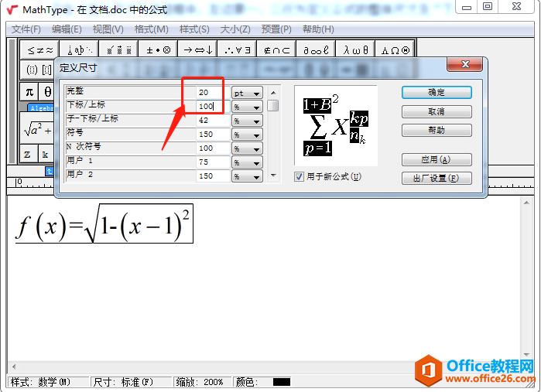Open unit dropdown for 用户 2 row
This screenshot has height=392, width=541.
247,176
